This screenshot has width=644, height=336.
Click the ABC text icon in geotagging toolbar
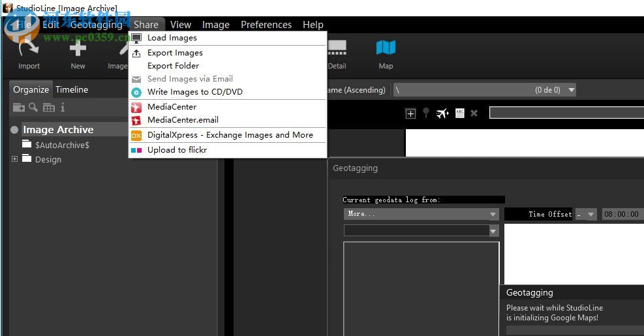coord(460,114)
